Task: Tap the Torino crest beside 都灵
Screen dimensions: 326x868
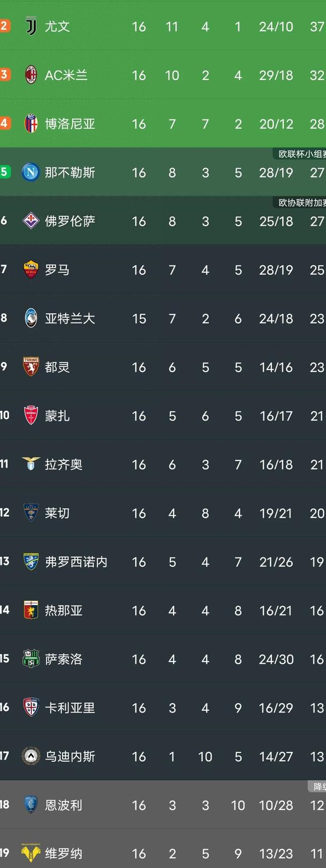Action: pos(31,367)
